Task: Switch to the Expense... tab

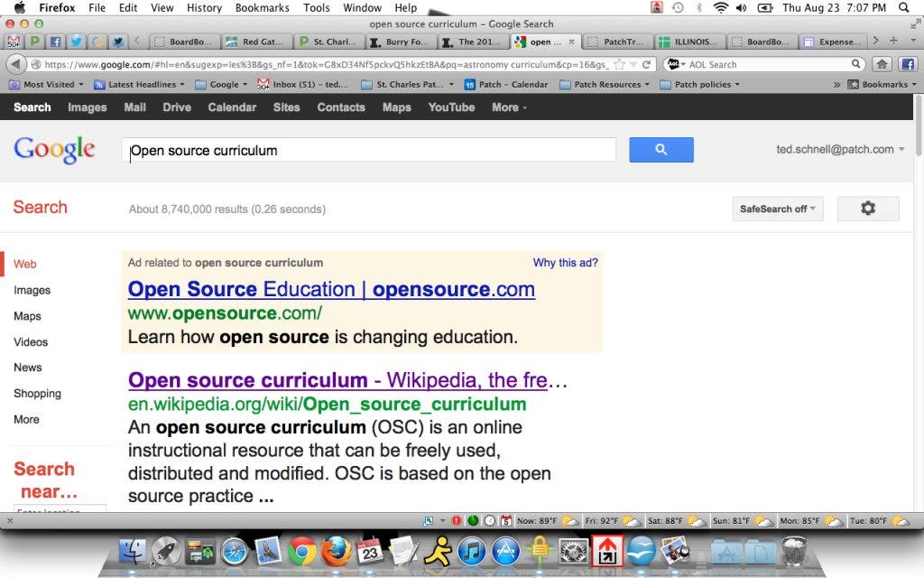Action: [835, 42]
